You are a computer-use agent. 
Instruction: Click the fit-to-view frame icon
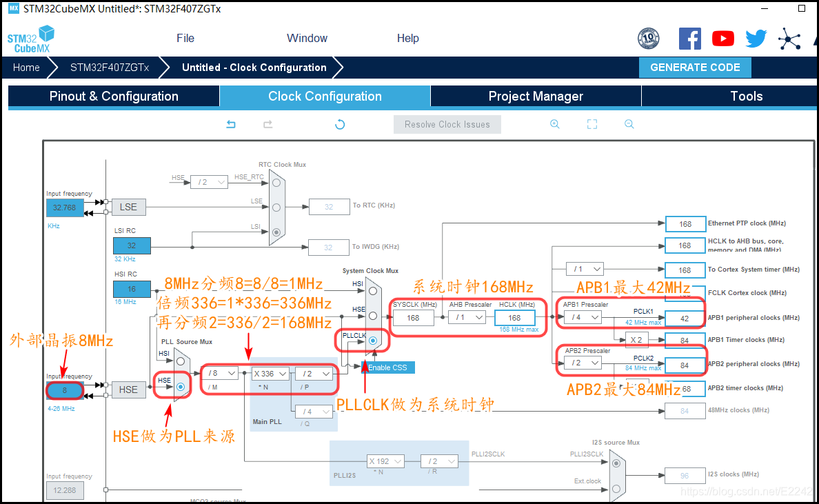pos(591,124)
